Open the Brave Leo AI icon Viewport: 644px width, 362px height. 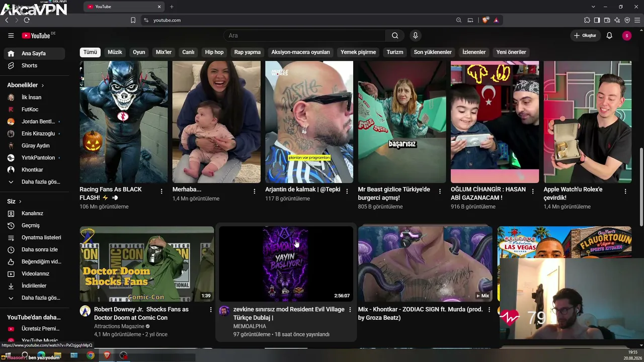[x=617, y=20]
